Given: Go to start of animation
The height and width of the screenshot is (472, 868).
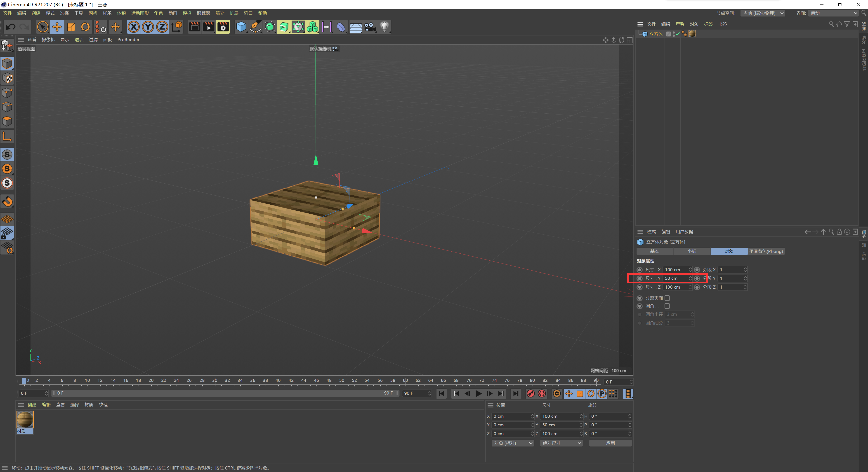Looking at the screenshot, I should pos(441,394).
